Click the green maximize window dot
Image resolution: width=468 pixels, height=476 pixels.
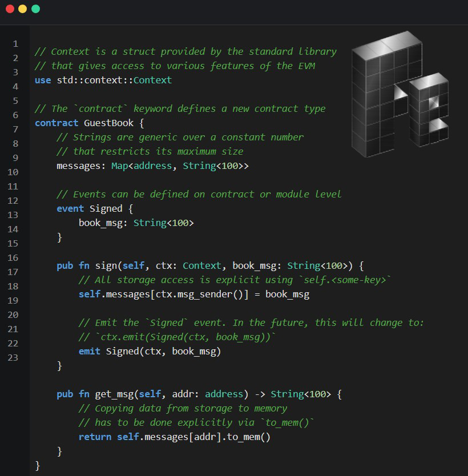(x=36, y=9)
